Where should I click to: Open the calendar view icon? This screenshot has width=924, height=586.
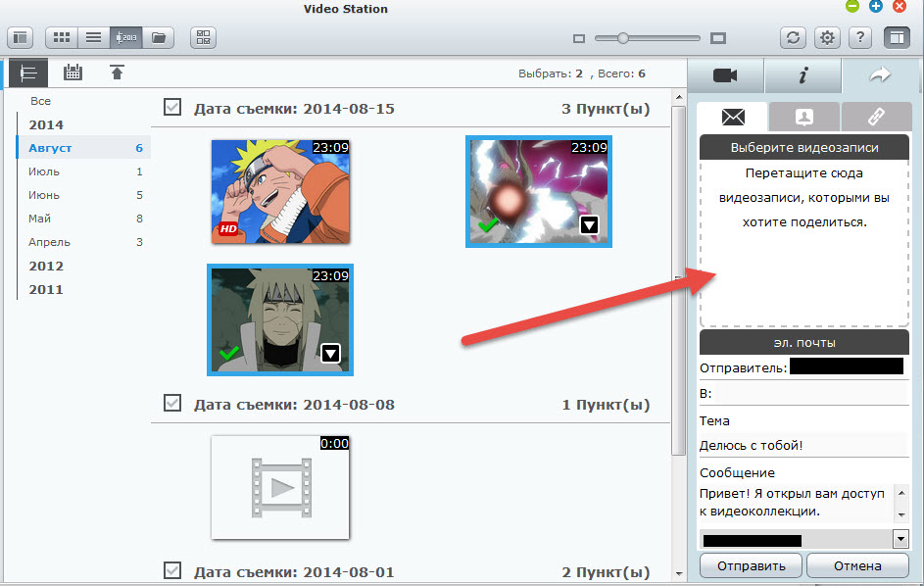pos(73,73)
